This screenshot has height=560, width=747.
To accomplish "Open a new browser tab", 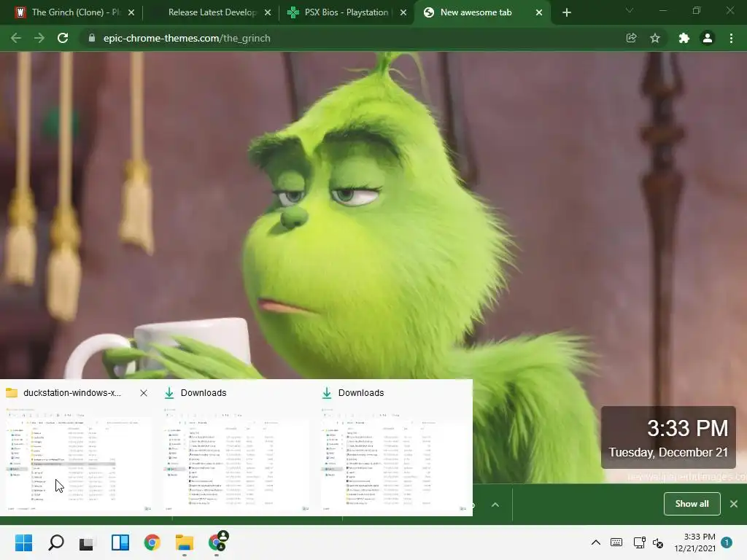I will coord(566,12).
